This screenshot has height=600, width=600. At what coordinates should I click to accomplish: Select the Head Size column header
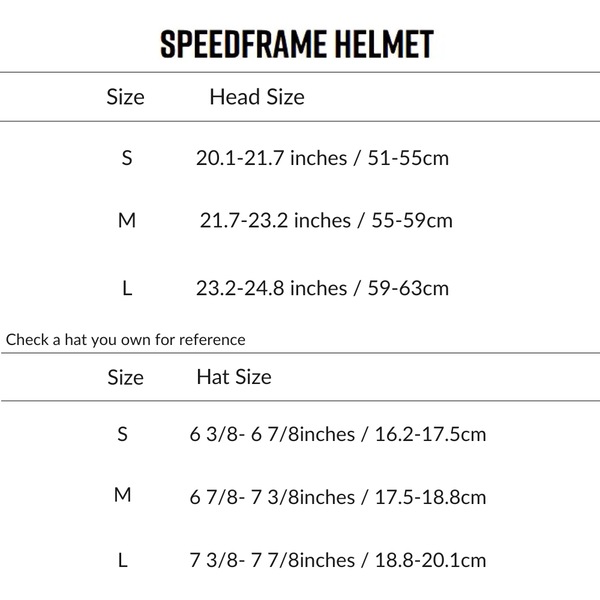click(x=257, y=97)
